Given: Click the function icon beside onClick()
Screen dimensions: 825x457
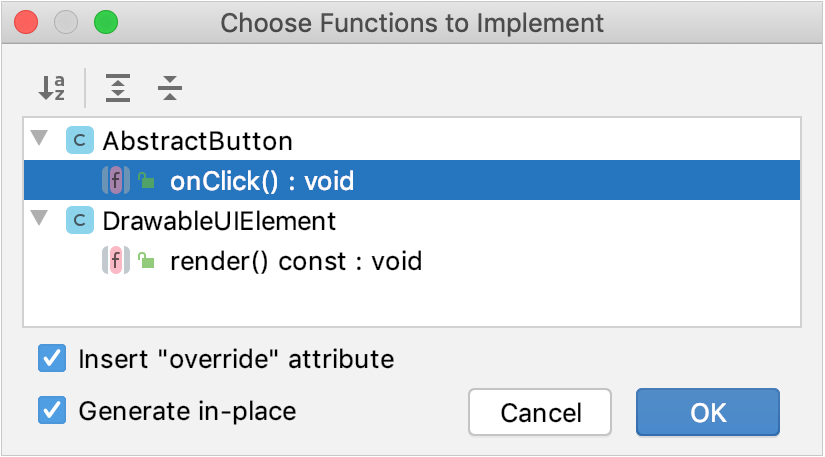Looking at the screenshot, I should click(116, 181).
